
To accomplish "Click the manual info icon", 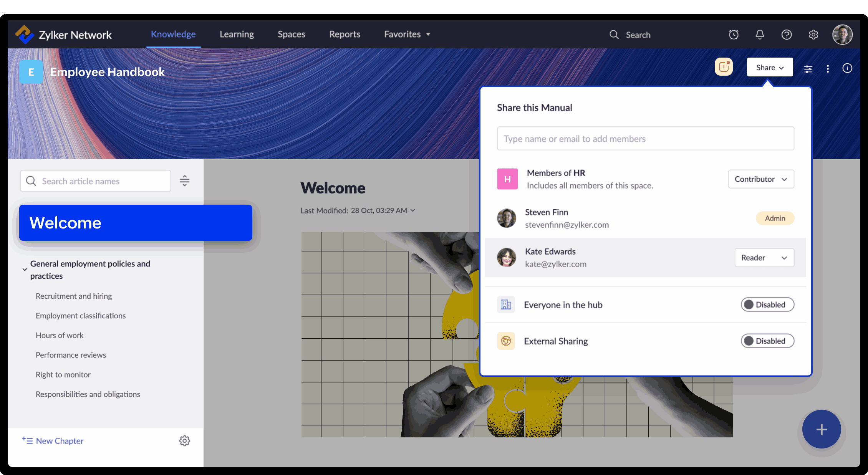I will pos(847,68).
